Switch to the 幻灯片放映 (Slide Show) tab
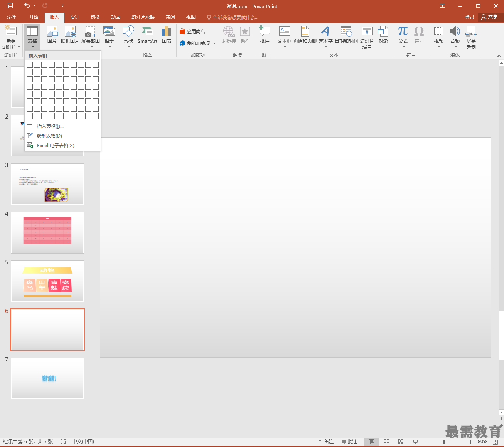Viewport: 504px width, 447px height. point(143,17)
